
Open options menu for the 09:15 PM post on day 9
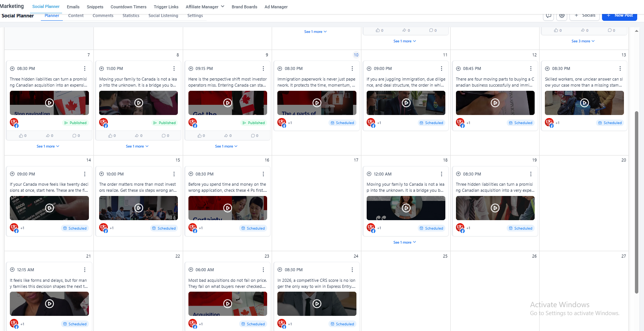pos(263,68)
